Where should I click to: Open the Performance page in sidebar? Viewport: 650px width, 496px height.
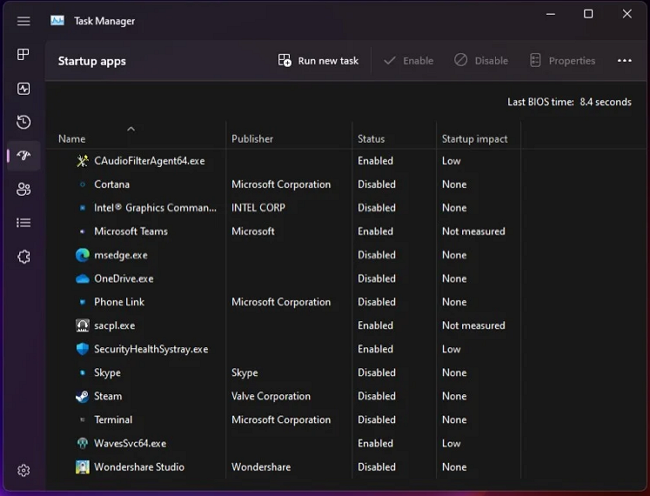[x=24, y=88]
